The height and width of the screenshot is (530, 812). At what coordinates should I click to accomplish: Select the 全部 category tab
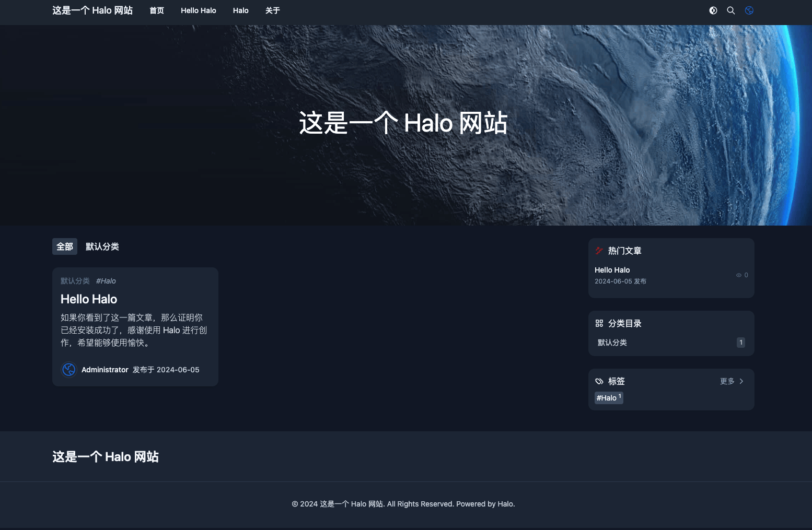pos(65,246)
